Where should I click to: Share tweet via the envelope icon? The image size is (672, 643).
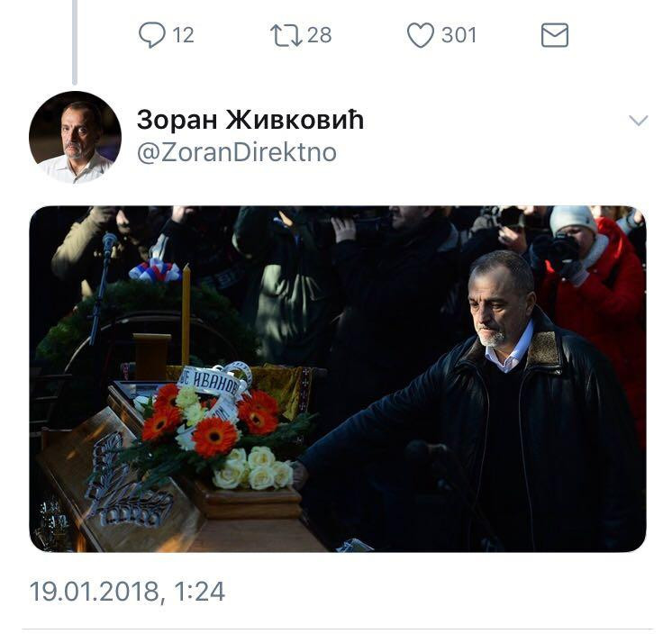pos(554,35)
